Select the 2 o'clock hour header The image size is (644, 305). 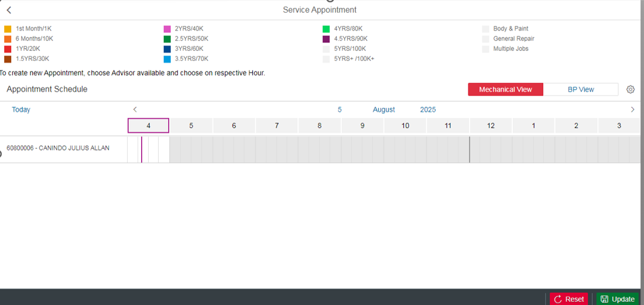click(x=576, y=126)
